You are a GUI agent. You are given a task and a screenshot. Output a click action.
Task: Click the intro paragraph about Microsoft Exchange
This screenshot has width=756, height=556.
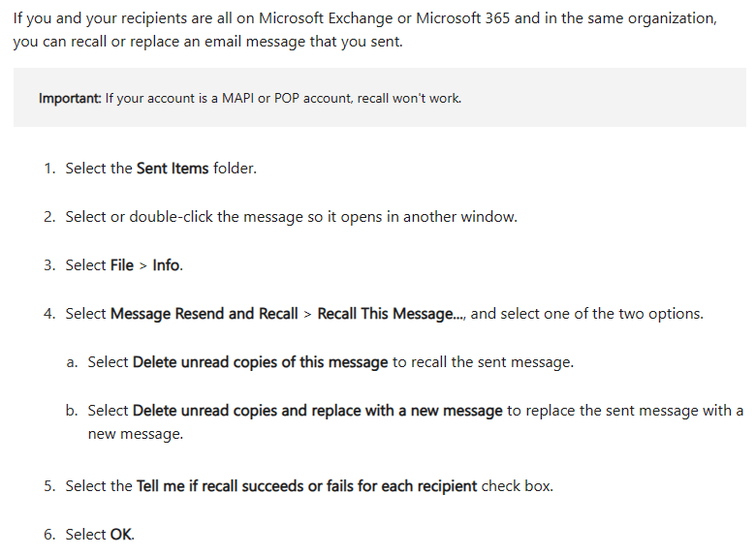(365, 30)
